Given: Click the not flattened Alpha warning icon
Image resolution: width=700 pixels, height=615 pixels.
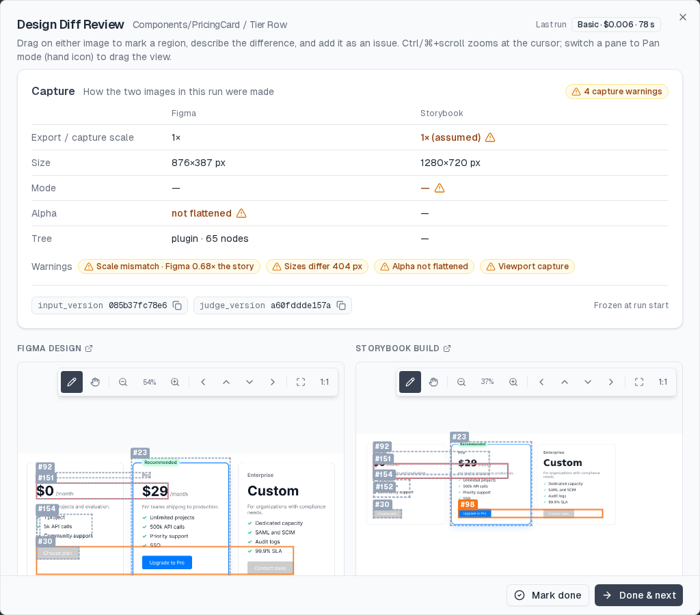Looking at the screenshot, I should coord(241,213).
